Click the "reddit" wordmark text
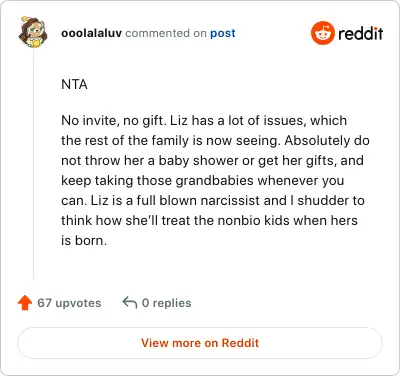This screenshot has height=376, width=400. [x=360, y=33]
